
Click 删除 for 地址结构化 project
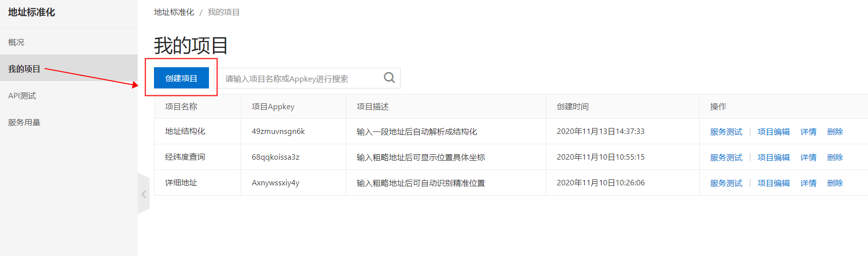tap(835, 131)
